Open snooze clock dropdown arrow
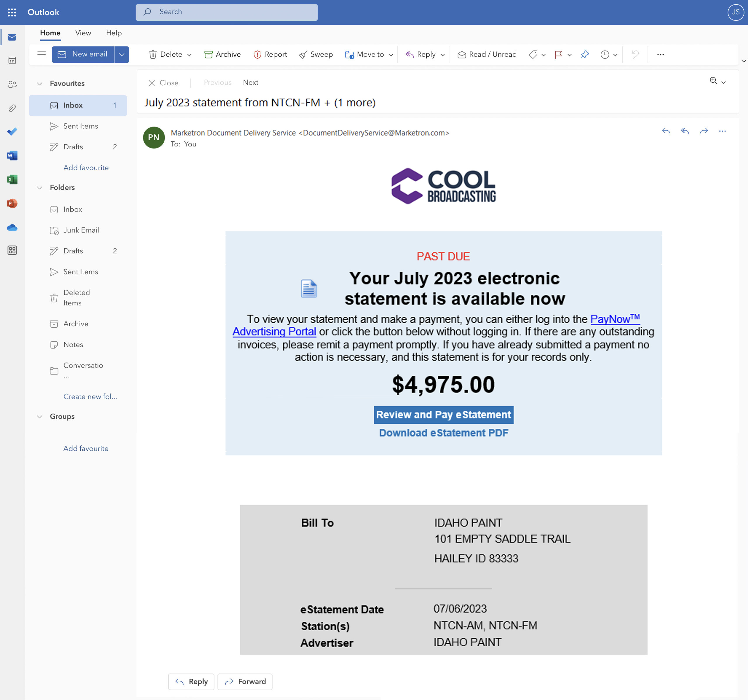Screen dimensions: 748x700 (x=615, y=55)
